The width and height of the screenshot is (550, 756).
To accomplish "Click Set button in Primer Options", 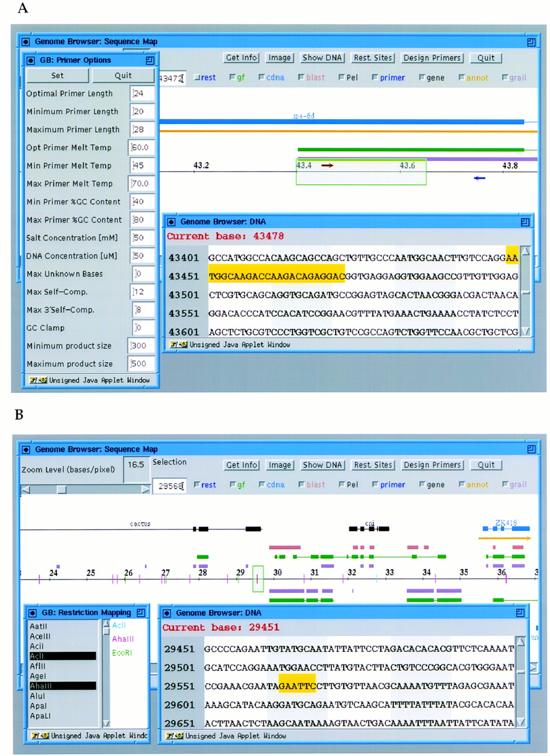I will [57, 76].
